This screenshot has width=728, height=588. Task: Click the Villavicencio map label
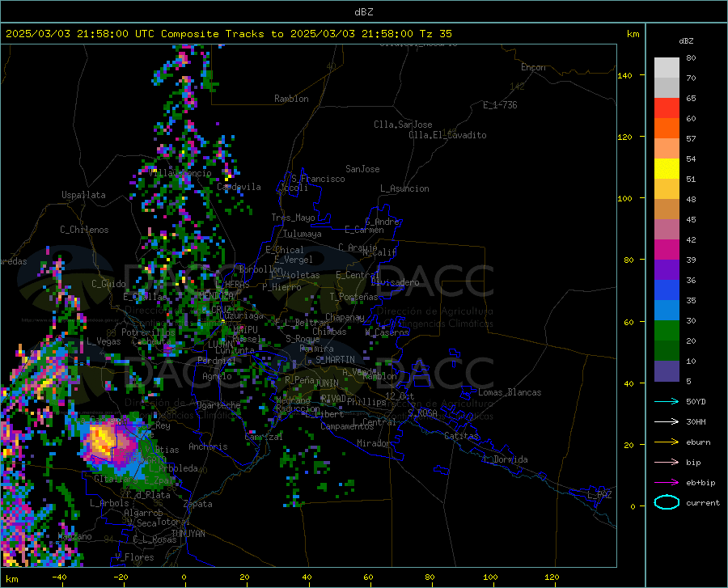(180, 173)
